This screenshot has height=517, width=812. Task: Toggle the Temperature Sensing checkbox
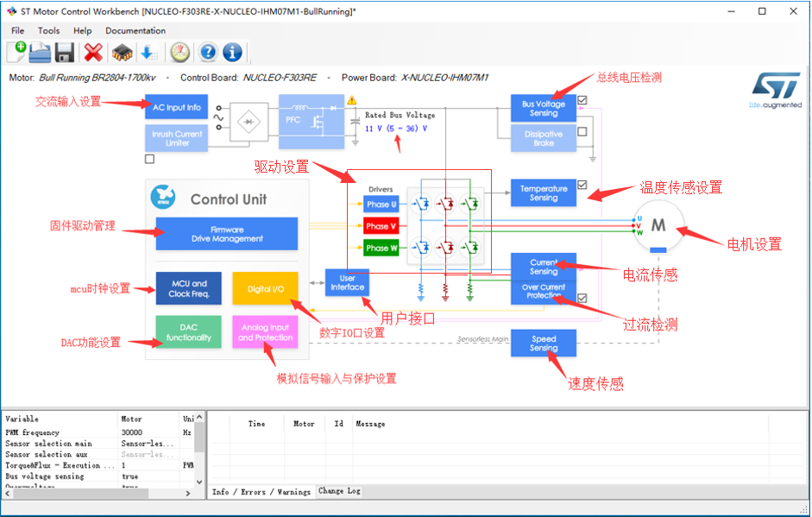tap(582, 184)
